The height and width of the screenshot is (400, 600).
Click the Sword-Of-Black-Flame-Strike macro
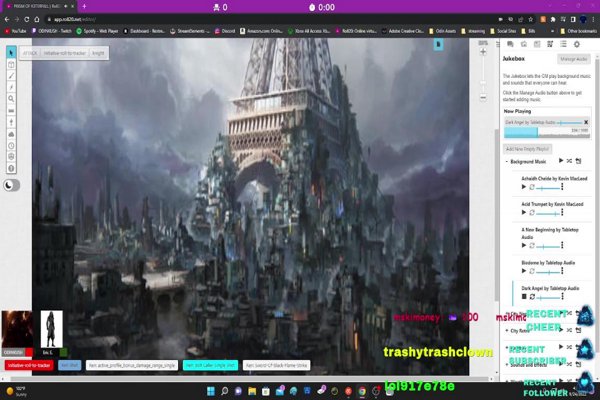click(x=276, y=365)
